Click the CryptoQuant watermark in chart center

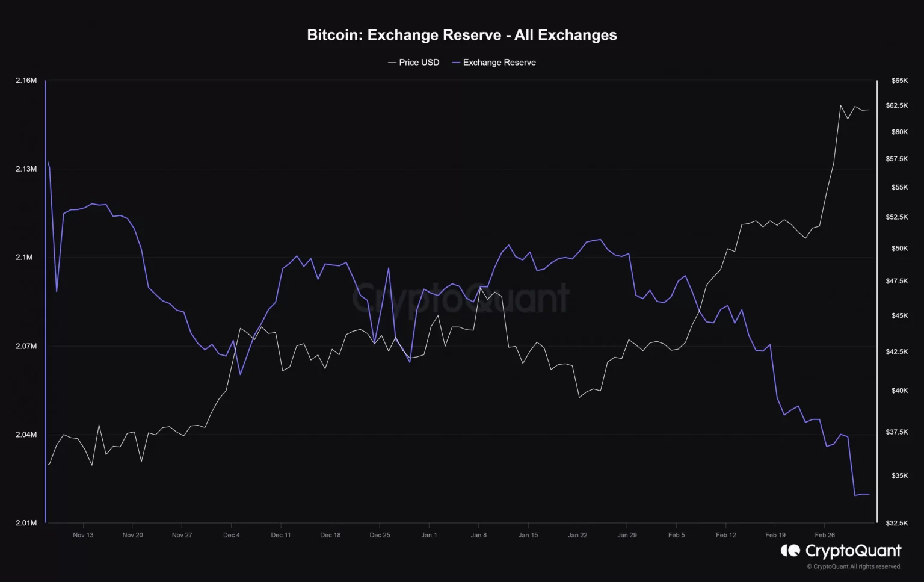coord(460,299)
